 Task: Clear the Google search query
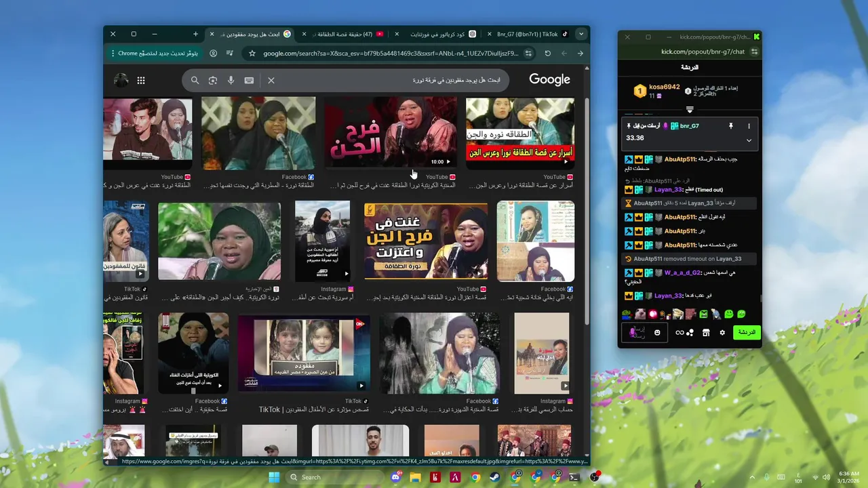[x=271, y=81]
